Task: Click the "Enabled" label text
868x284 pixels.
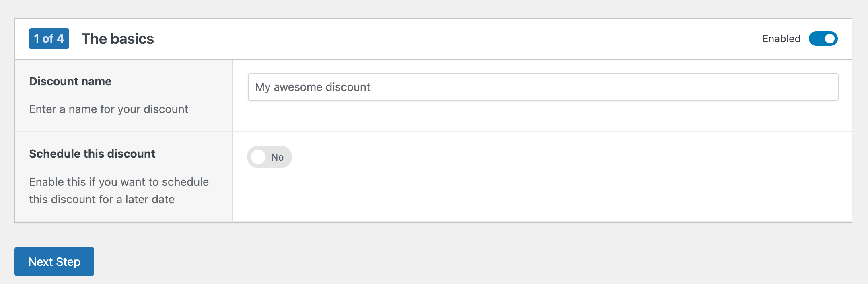Action: (x=781, y=39)
